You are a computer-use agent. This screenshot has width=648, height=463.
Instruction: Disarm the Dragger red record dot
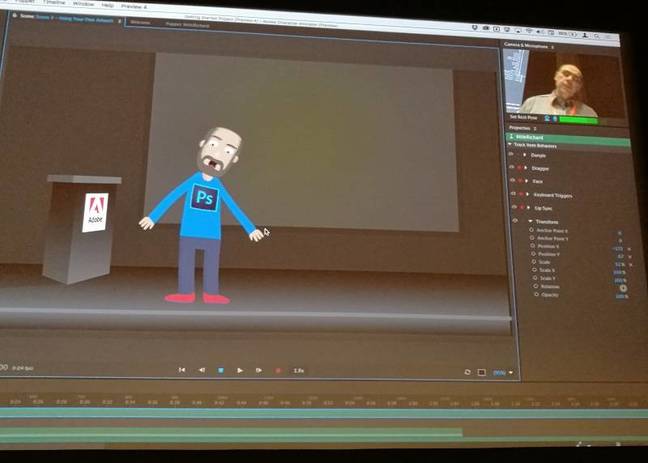[520, 168]
